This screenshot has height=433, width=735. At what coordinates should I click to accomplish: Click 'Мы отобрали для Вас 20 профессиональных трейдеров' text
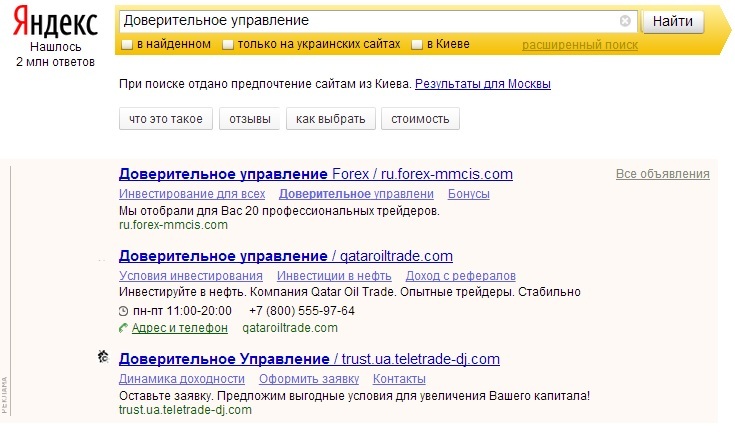pos(279,211)
